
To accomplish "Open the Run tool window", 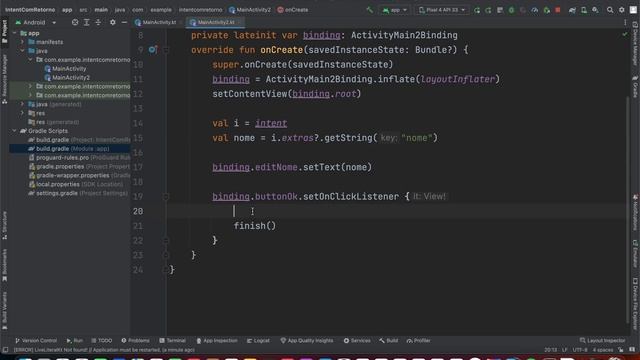I will (x=75, y=340).
